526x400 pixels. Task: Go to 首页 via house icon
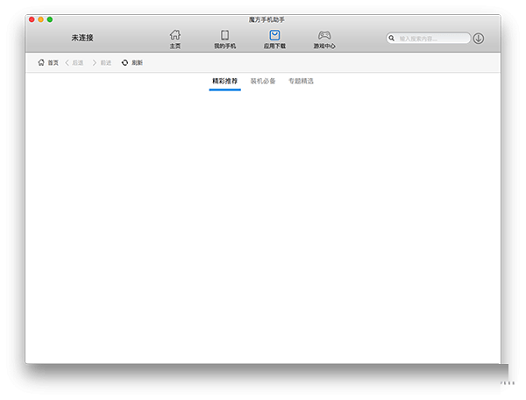(41, 62)
